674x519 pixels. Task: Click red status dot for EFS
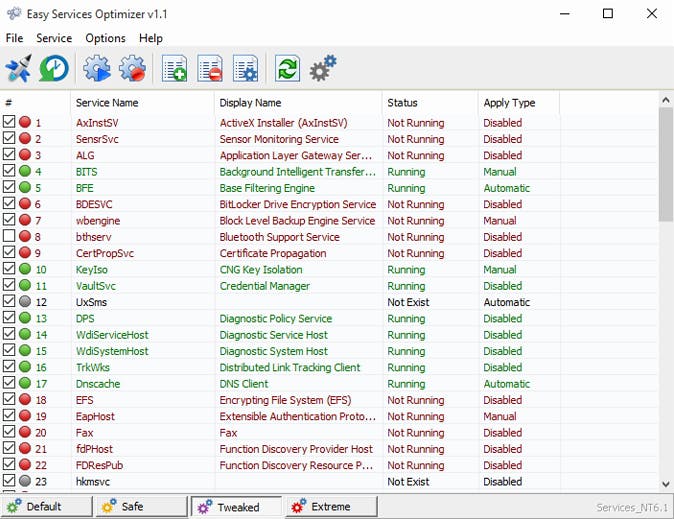tap(25, 399)
